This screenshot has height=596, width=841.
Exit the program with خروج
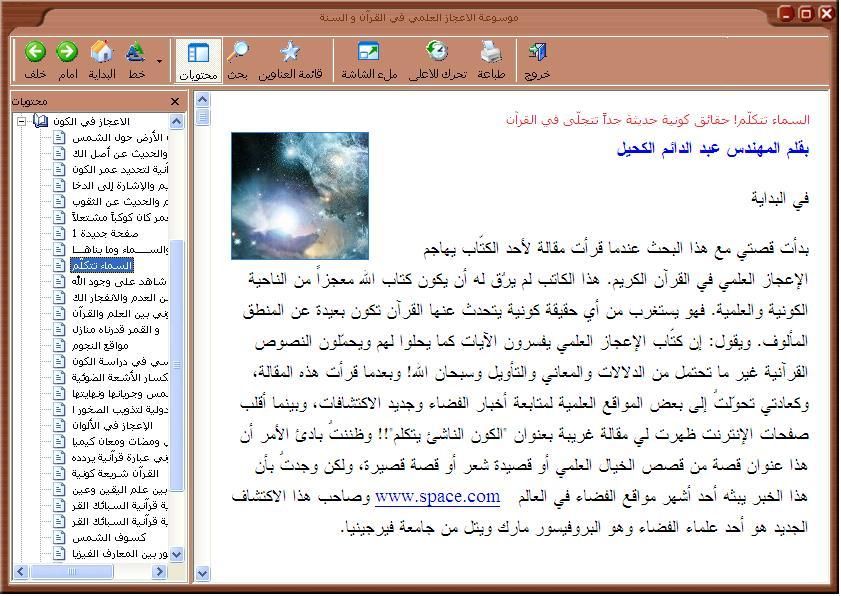[x=537, y=60]
